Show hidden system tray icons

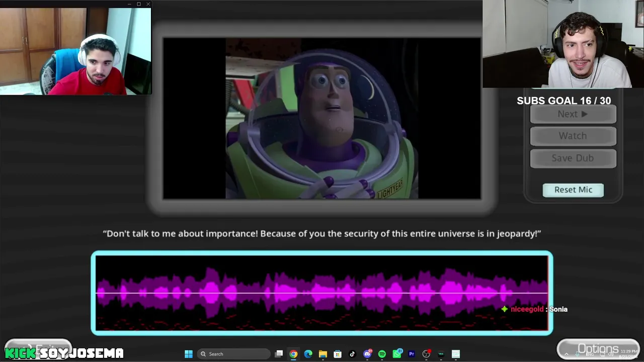click(x=567, y=354)
